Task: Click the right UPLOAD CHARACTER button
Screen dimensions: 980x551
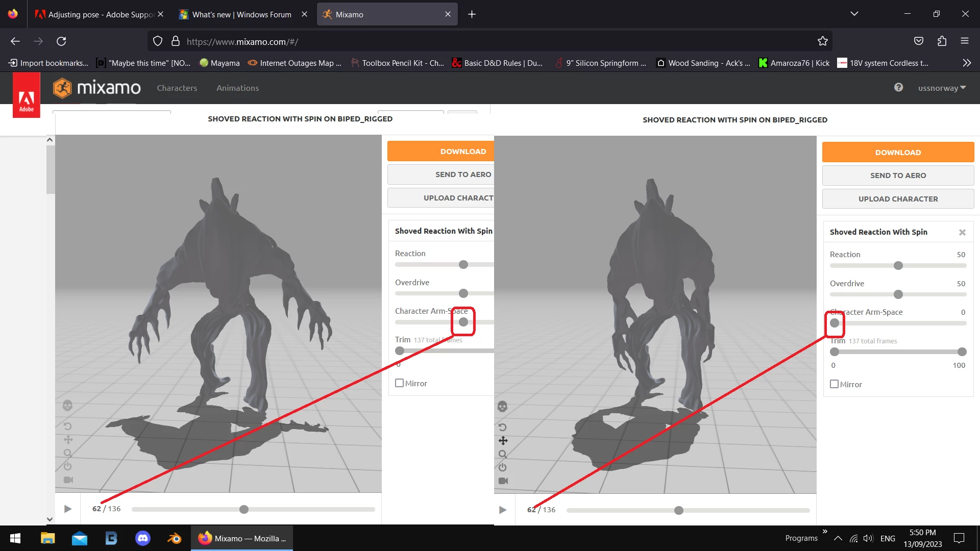Action: point(898,199)
